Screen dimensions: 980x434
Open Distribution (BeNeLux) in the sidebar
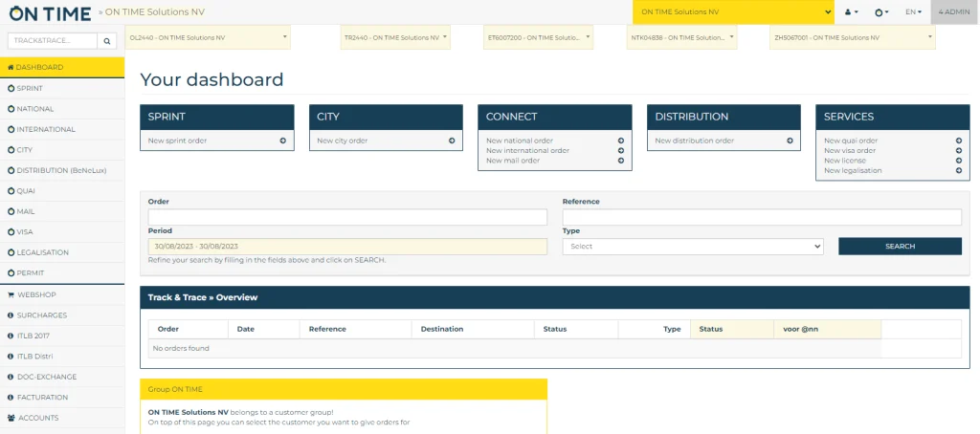(x=62, y=170)
